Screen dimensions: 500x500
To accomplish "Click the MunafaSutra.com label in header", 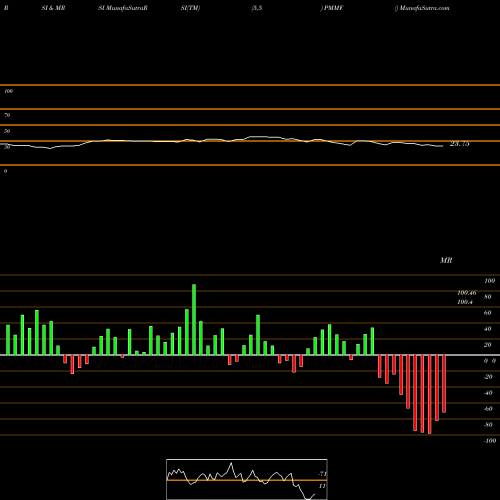I will tap(424, 8).
